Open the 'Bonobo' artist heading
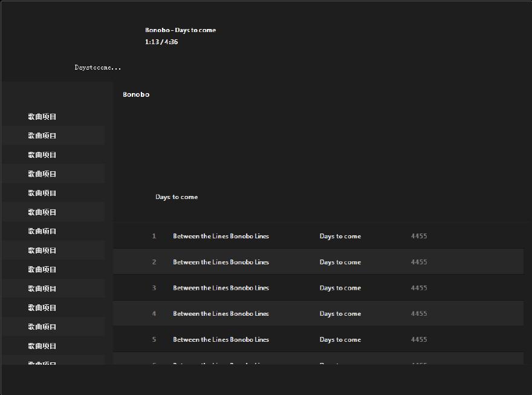The width and height of the screenshot is (532, 395). (136, 95)
